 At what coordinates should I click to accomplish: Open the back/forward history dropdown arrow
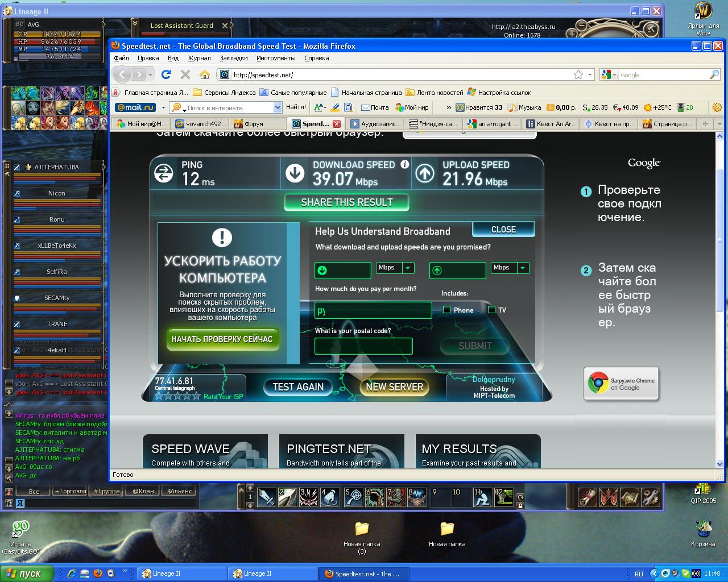[x=150, y=74]
